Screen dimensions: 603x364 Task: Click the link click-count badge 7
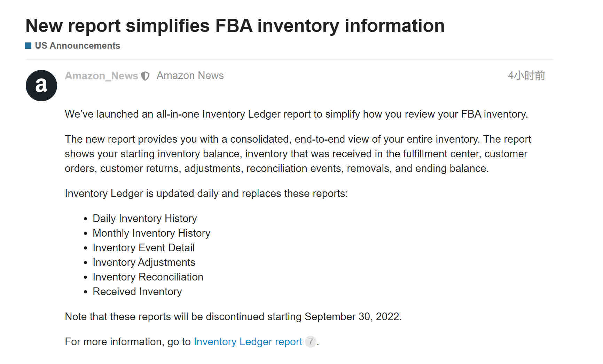click(x=311, y=341)
